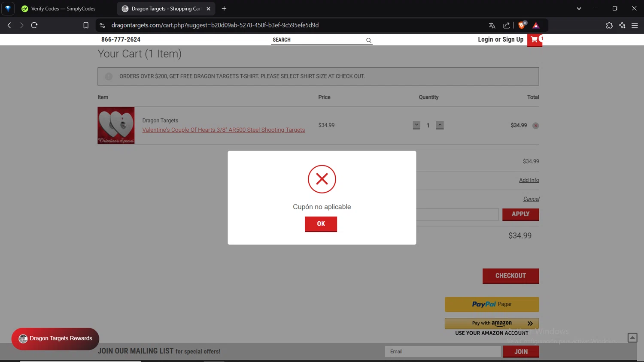Open the Brave browser profile icon

coord(8,9)
